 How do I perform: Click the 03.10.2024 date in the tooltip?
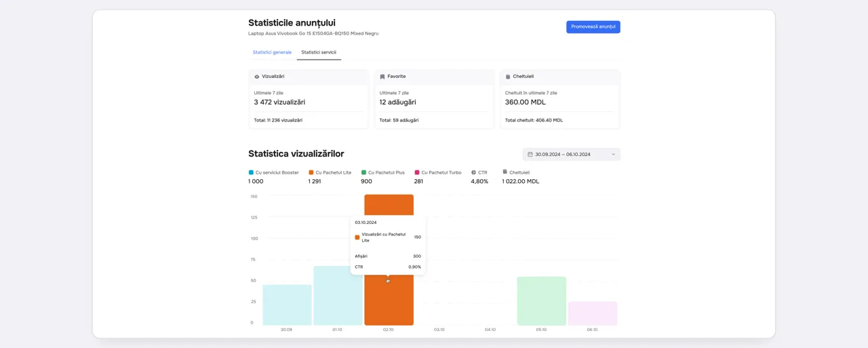366,223
